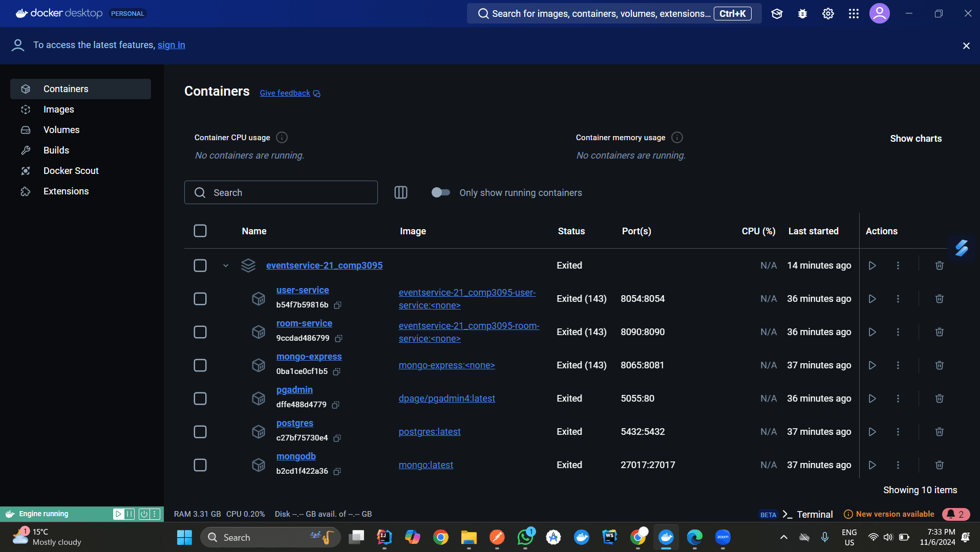Image resolution: width=980 pixels, height=552 pixels.
Task: Enable Only show running containers
Action: tap(440, 192)
